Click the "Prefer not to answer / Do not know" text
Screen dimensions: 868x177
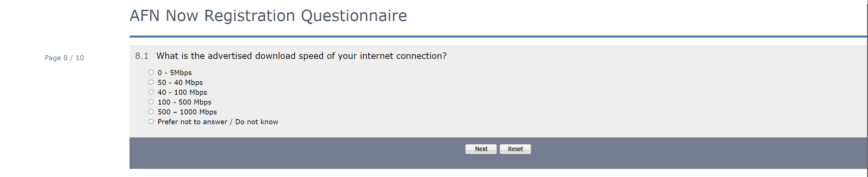click(218, 122)
